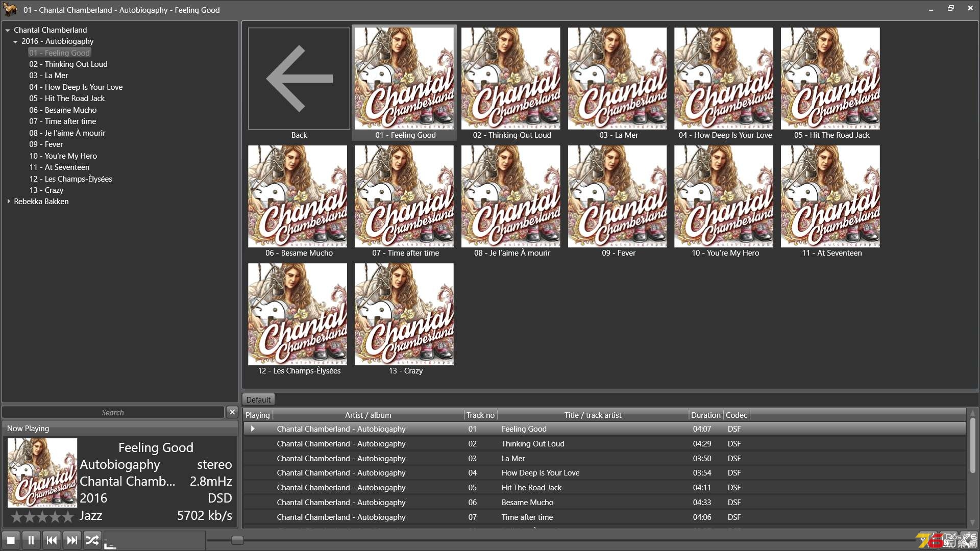Open the 01 - Feeling Good cover thumbnail
This screenshot has height=551, width=980.
click(404, 78)
